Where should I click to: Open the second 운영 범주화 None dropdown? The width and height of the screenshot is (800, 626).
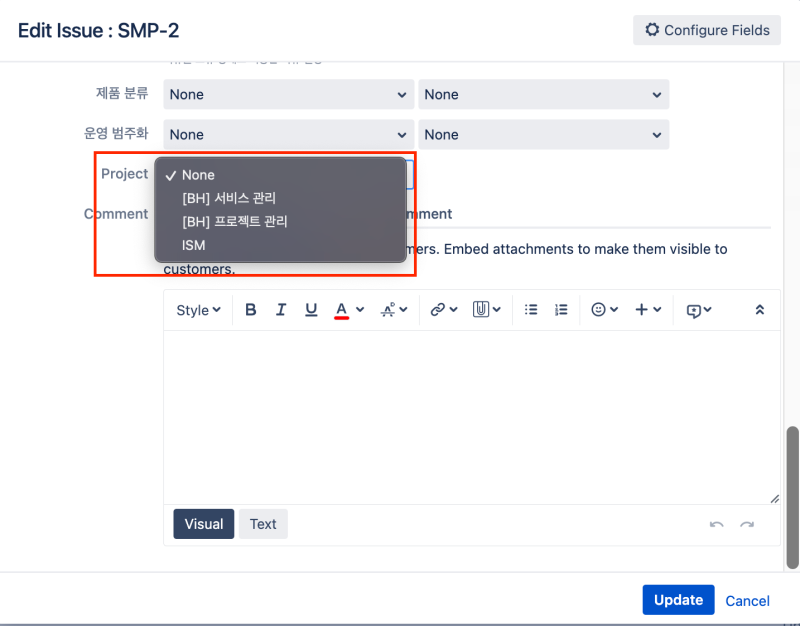[543, 135]
